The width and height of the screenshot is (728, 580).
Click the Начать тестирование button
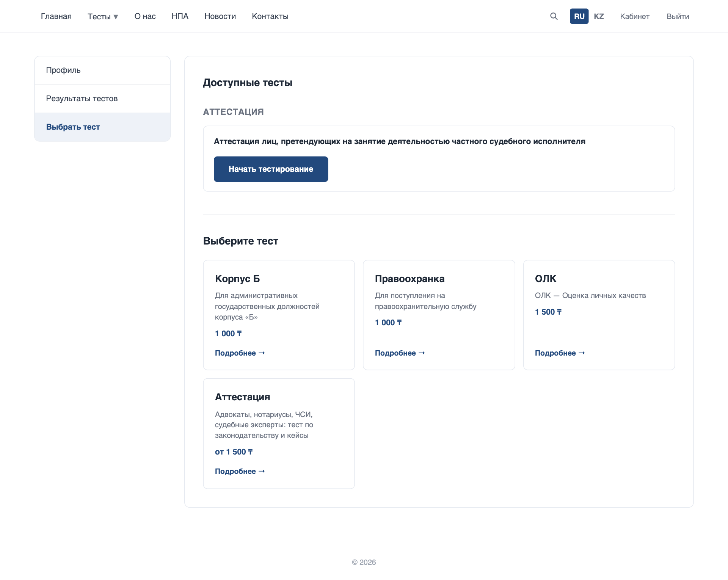tap(271, 169)
